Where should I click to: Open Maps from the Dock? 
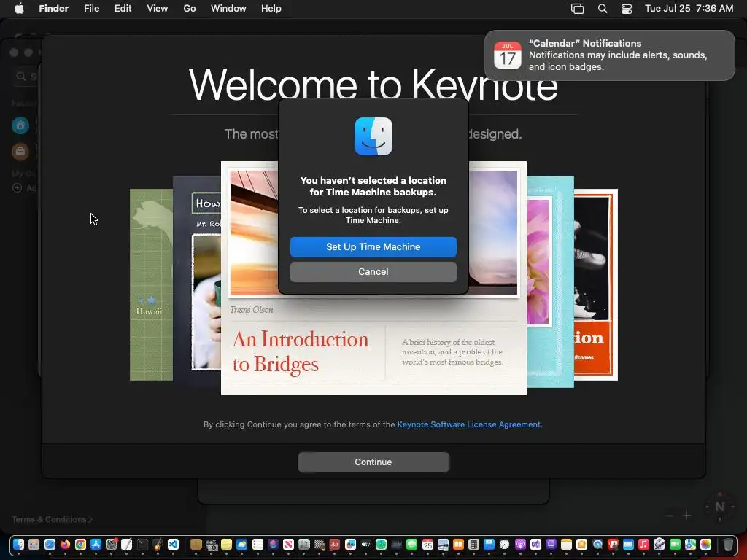pyautogui.click(x=690, y=544)
